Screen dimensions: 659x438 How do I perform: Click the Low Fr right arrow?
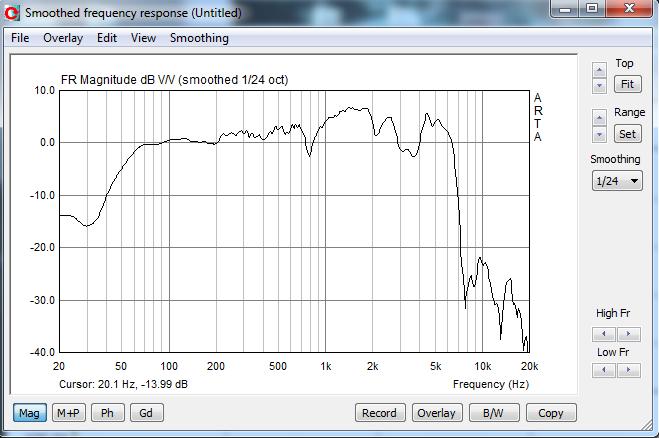click(x=629, y=370)
